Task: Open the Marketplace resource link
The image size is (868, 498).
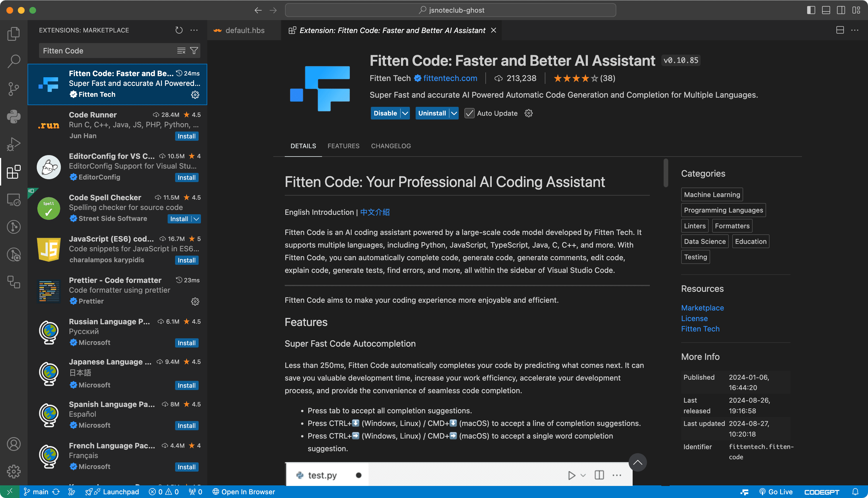Action: 702,308
